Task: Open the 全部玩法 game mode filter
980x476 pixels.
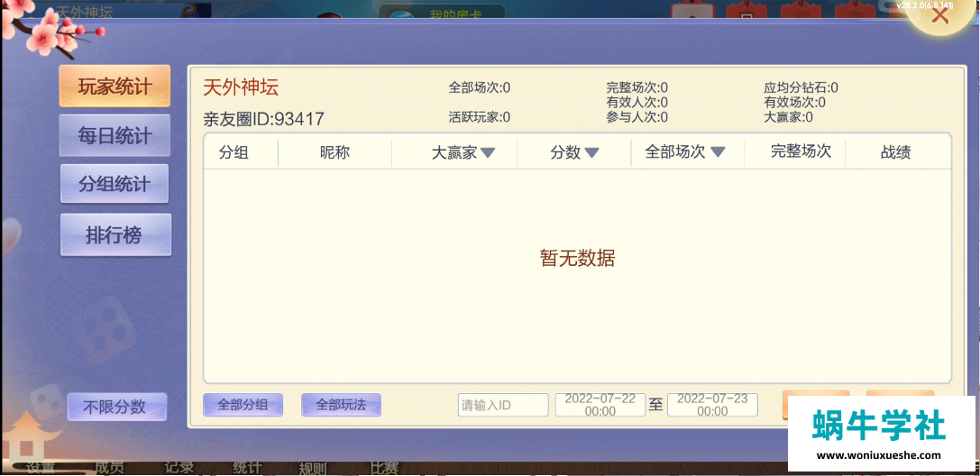Action: (341, 405)
